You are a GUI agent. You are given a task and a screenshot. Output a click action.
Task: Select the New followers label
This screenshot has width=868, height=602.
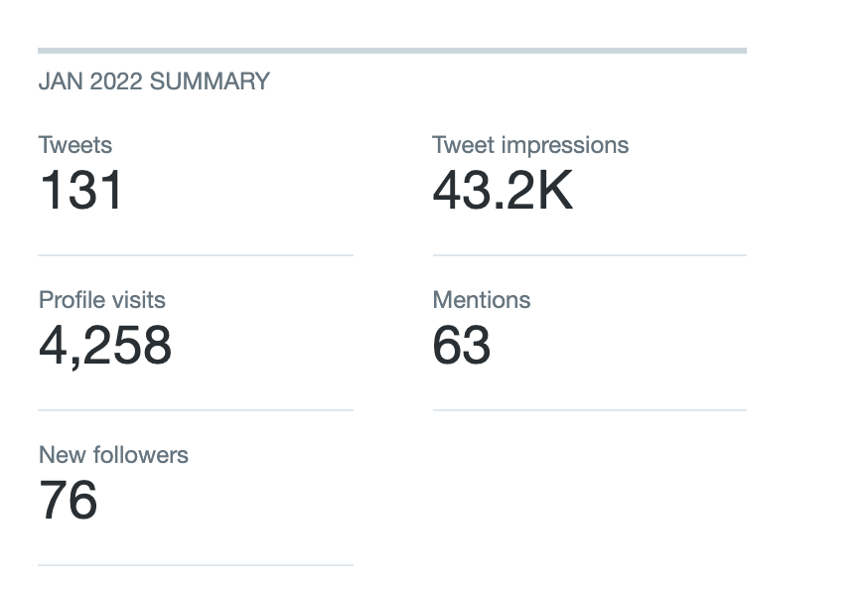pos(113,455)
